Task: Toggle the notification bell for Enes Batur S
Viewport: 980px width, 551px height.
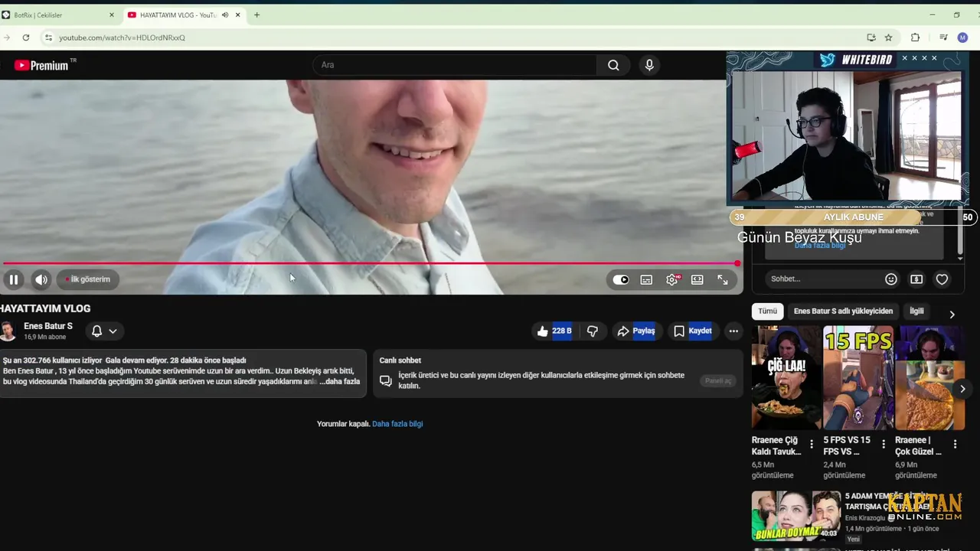Action: coord(96,331)
